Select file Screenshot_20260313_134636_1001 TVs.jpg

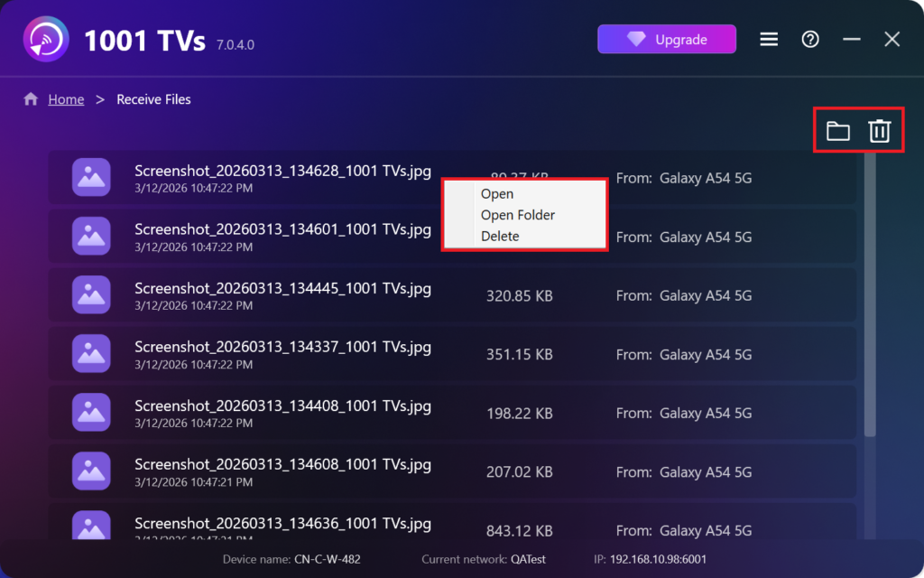(282, 523)
